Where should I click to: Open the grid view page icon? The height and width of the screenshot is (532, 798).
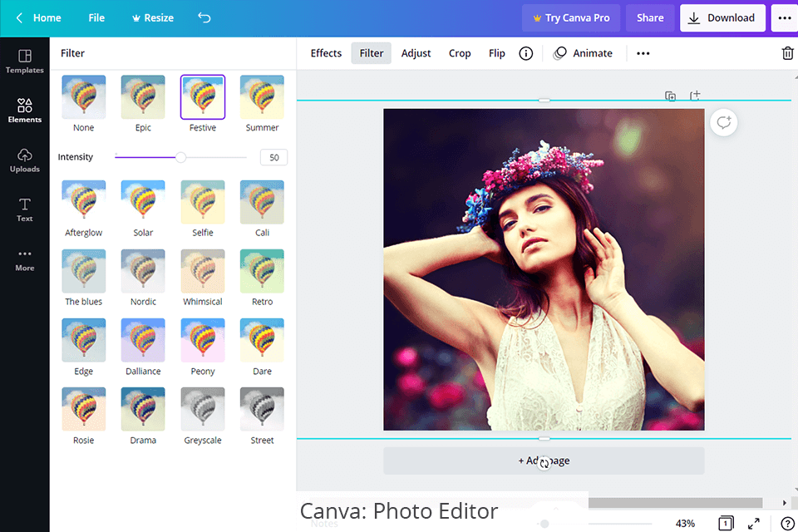[x=726, y=524]
